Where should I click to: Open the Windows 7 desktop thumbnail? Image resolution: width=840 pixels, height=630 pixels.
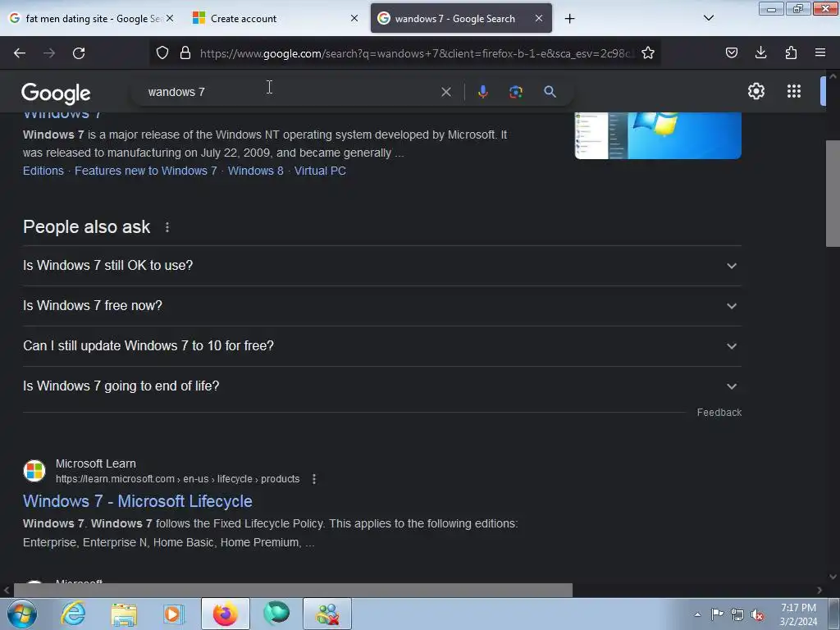click(x=658, y=135)
